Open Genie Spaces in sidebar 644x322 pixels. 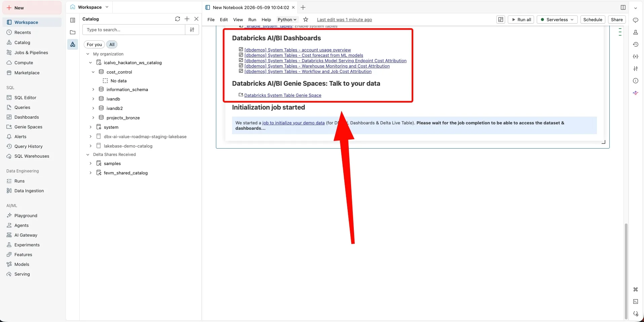(x=32, y=127)
